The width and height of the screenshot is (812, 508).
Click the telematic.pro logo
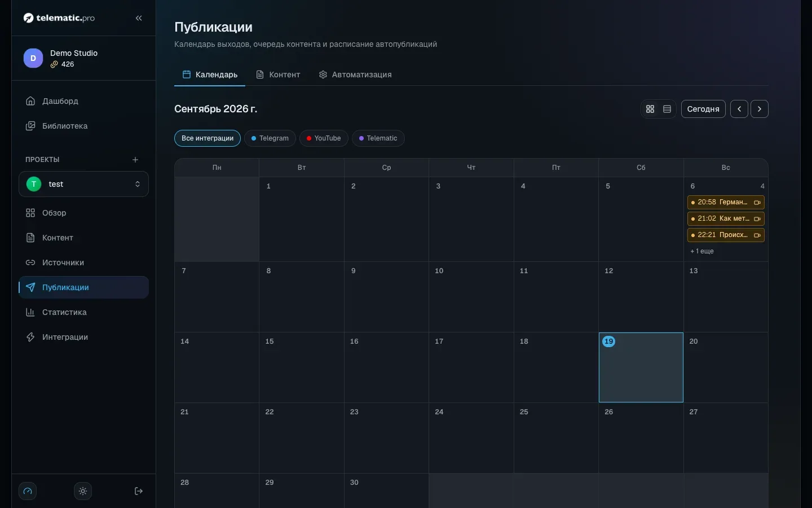click(59, 18)
